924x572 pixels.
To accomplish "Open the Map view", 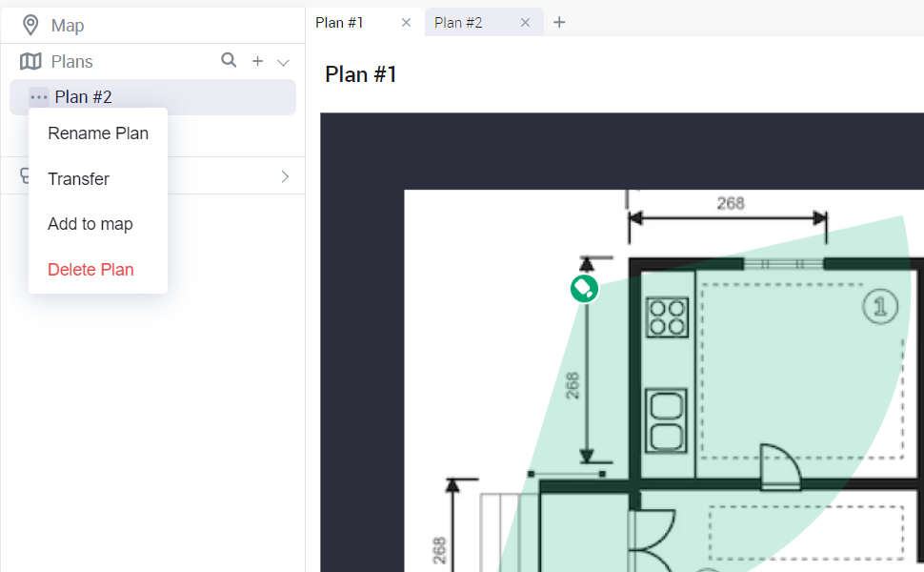I will 67,25.
